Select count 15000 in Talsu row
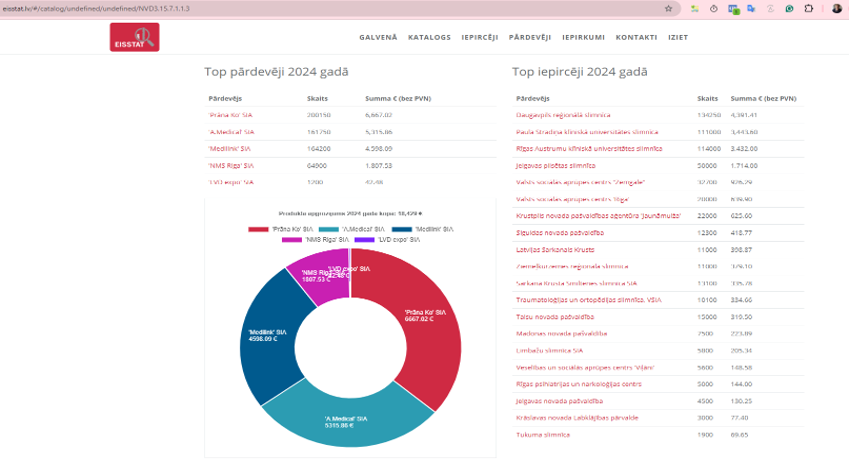The image size is (849, 461). (x=707, y=316)
